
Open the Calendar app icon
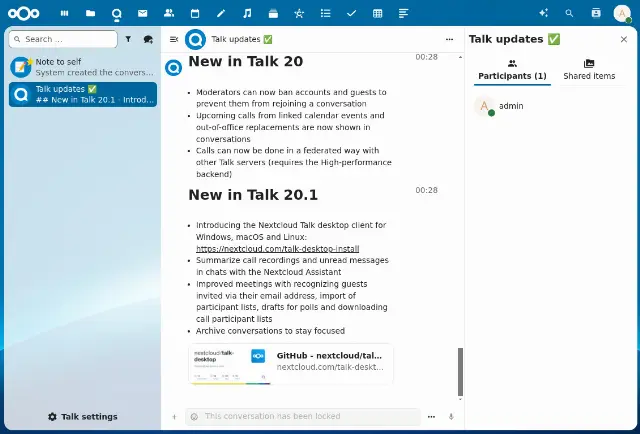click(195, 13)
